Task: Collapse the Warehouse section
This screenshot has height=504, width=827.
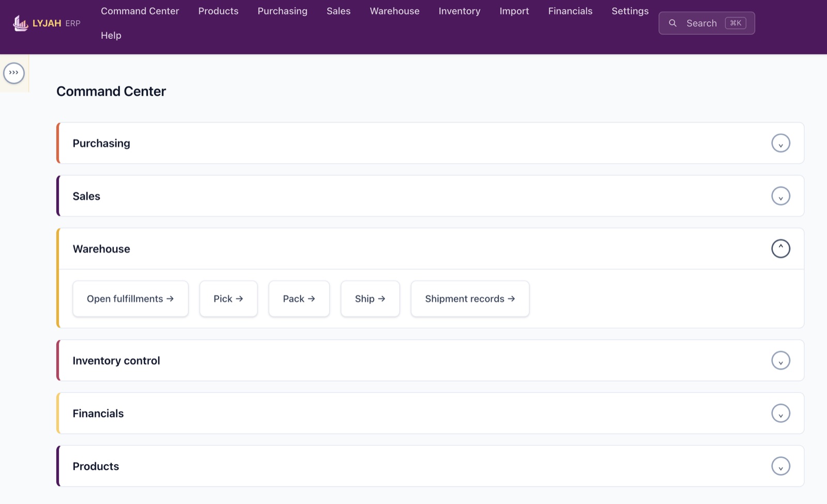Action: click(x=780, y=249)
